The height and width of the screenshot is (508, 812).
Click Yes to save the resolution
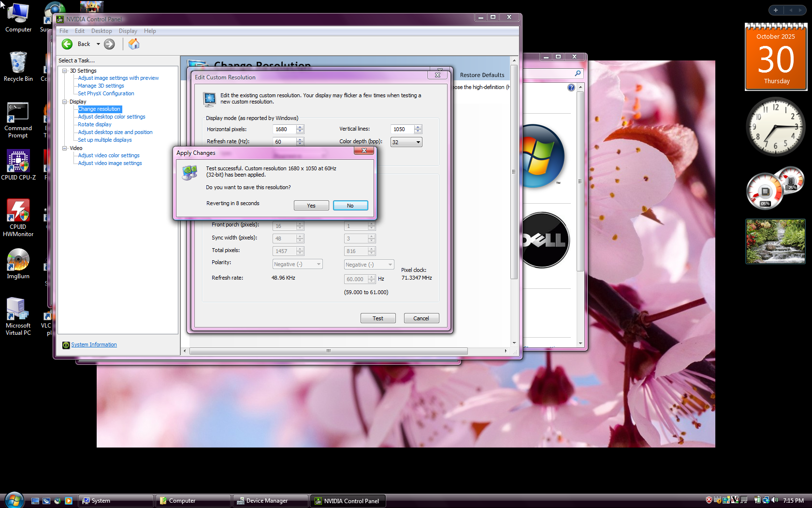click(x=311, y=206)
